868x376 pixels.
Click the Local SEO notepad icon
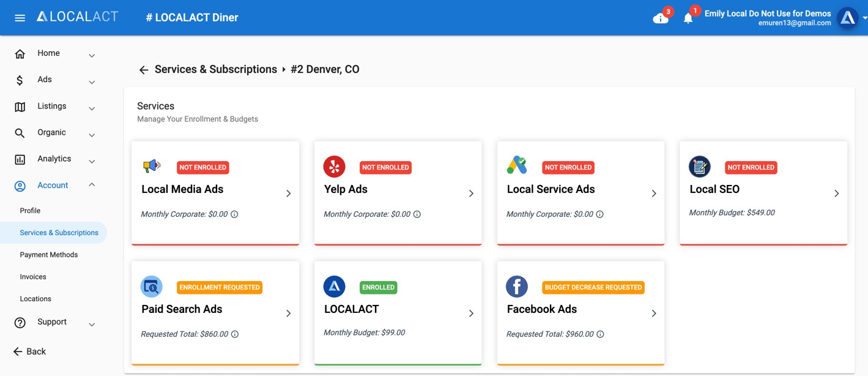pyautogui.click(x=700, y=167)
